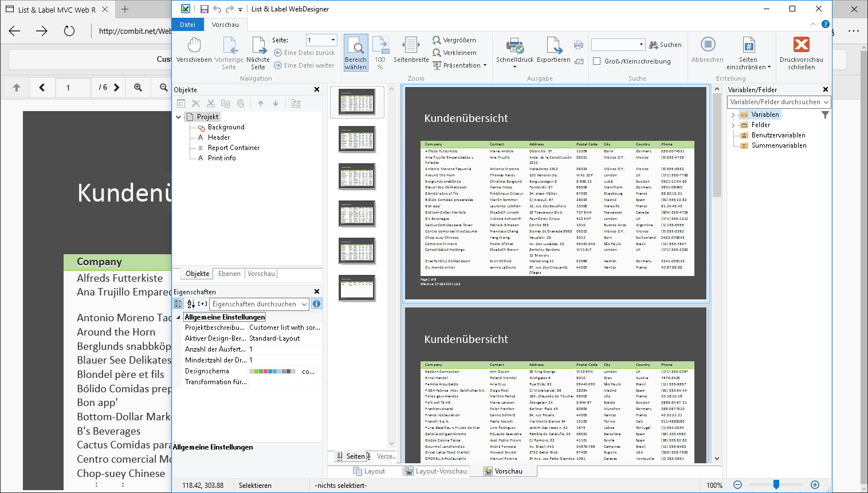Click browser zoom-in magnifier in background window

(x=138, y=88)
